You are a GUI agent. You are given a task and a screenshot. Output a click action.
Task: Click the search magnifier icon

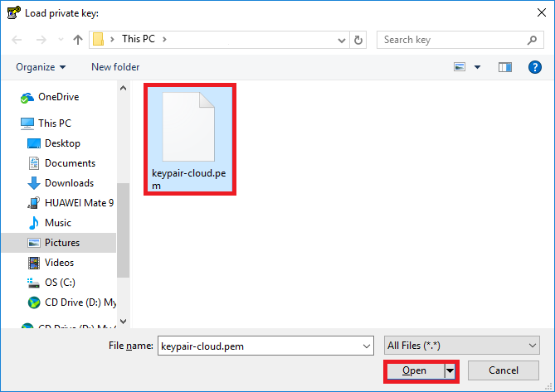click(532, 40)
